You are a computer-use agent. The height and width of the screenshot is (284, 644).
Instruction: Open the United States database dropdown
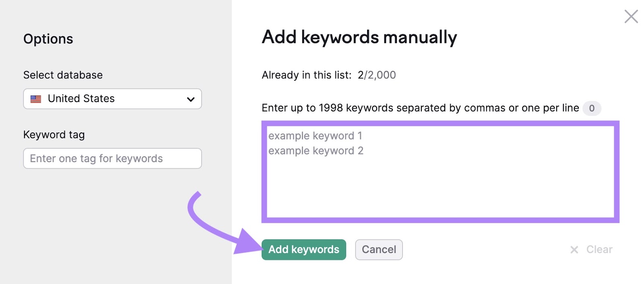tap(112, 99)
